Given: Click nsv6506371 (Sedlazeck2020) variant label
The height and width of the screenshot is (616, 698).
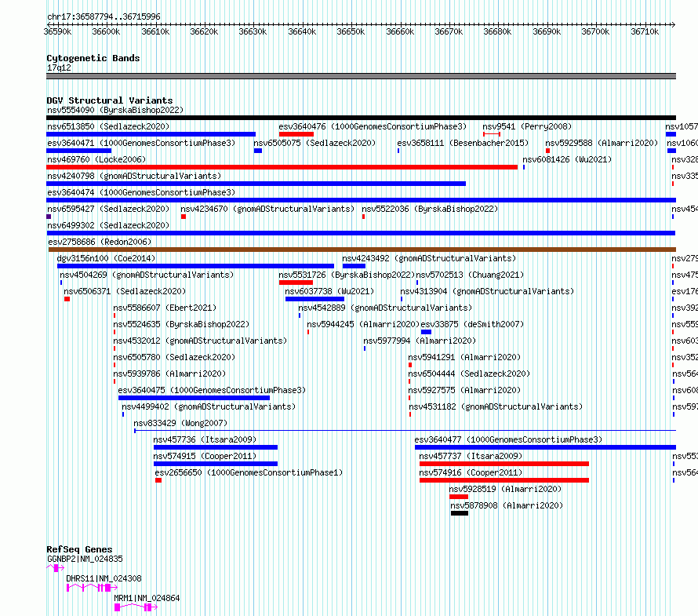Looking at the screenshot, I should (x=125, y=291).
